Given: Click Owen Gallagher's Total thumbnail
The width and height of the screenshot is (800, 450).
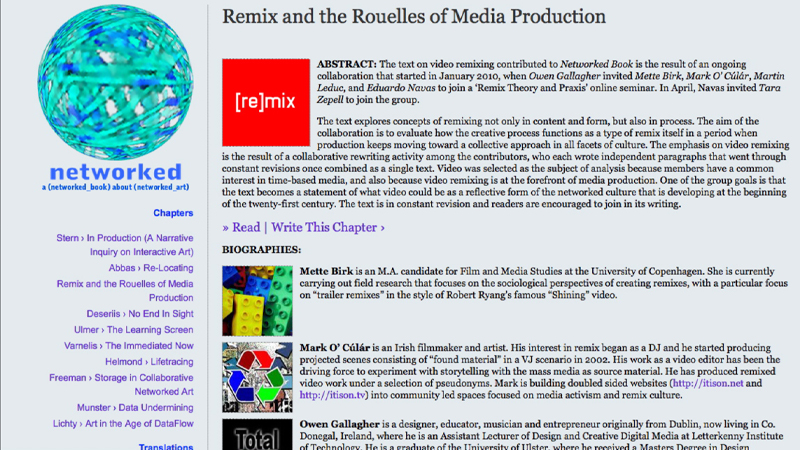Looking at the screenshot, I should pos(257,435).
